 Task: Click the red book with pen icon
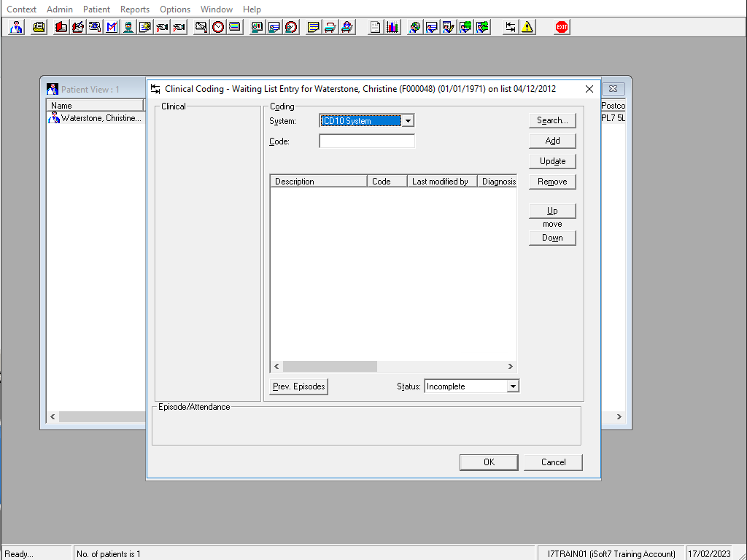(78, 27)
